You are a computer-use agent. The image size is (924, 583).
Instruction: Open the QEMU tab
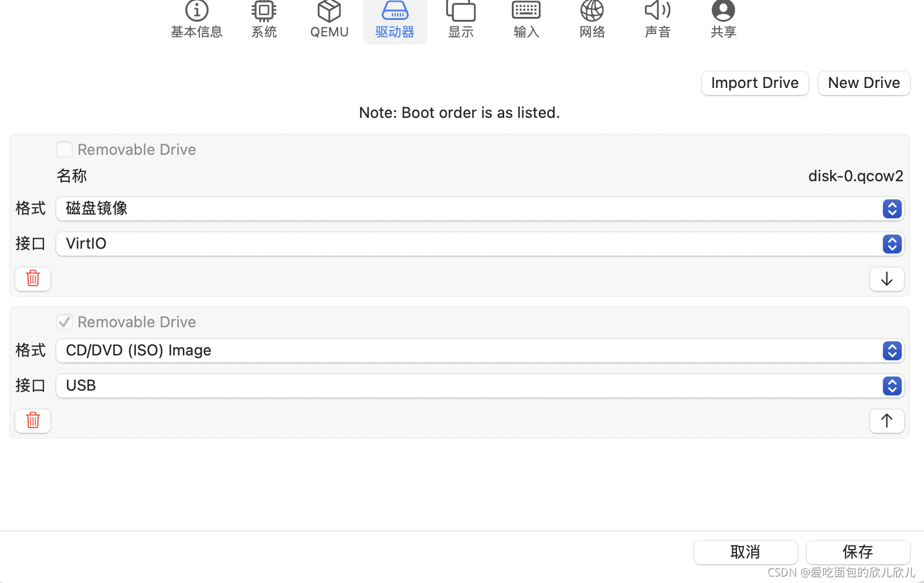pyautogui.click(x=329, y=20)
